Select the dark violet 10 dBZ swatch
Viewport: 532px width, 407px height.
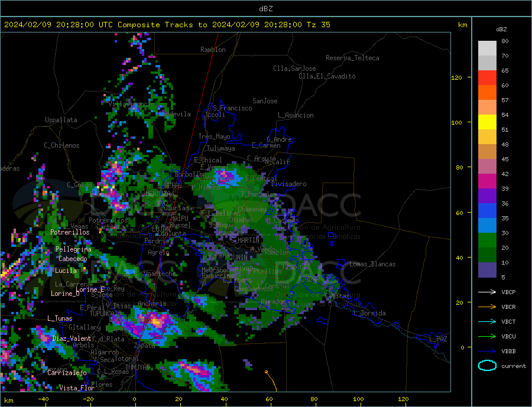click(x=487, y=270)
